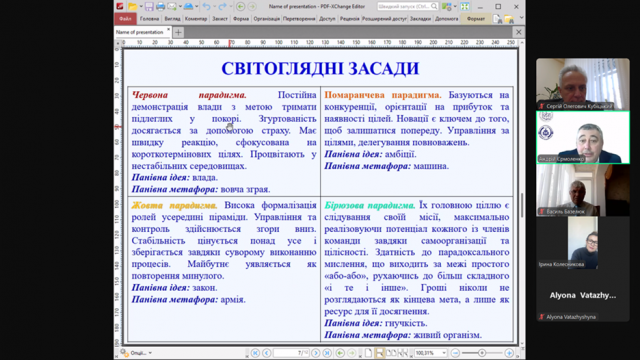
Task: Open the Опції options gear menu
Action: point(136,353)
